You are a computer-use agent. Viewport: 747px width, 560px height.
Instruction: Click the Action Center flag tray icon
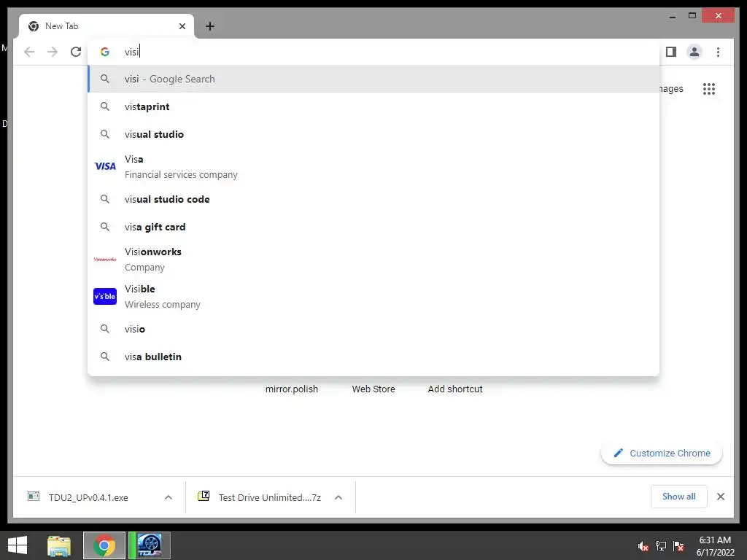[678, 546]
